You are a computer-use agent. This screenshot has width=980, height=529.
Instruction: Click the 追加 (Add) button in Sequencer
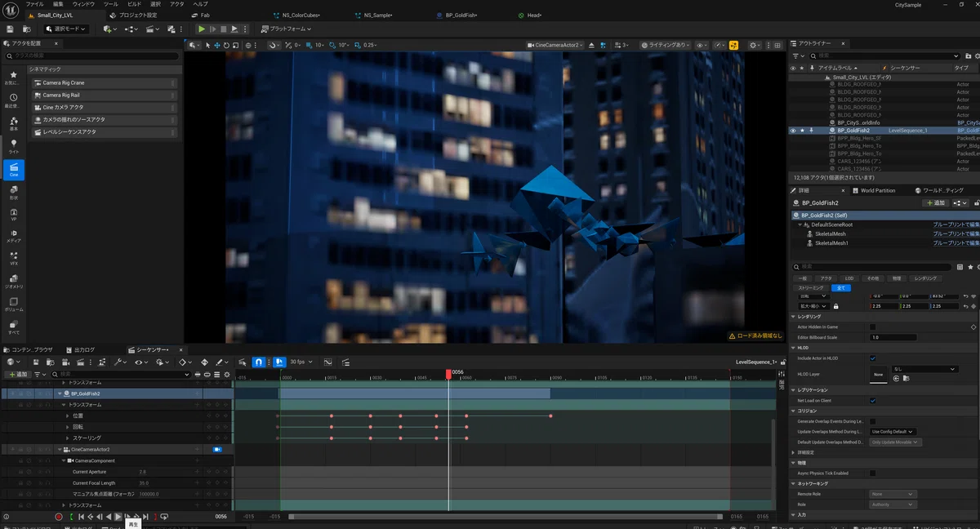click(17, 374)
